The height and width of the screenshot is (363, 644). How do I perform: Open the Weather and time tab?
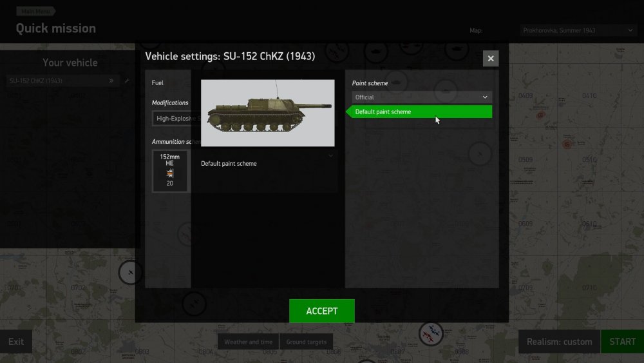tap(248, 342)
